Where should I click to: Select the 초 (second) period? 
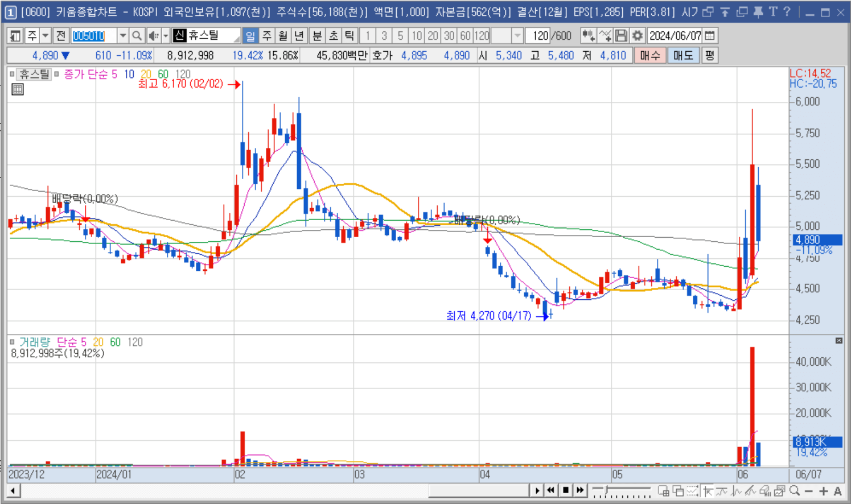[x=334, y=36]
